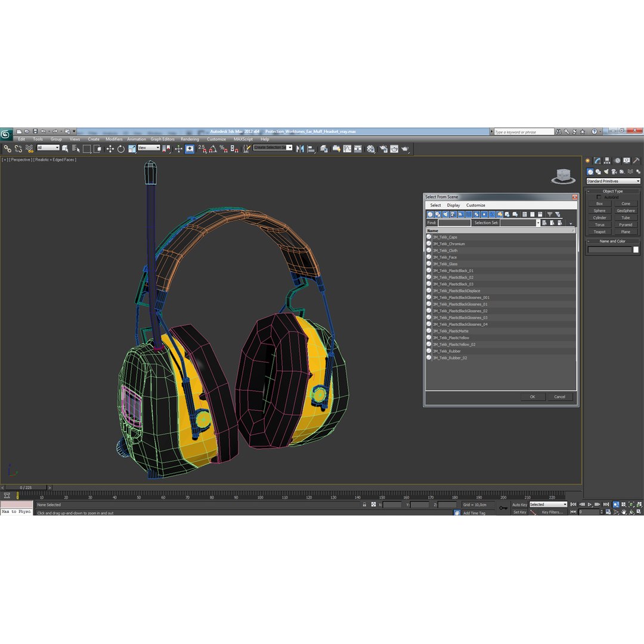Toggle Display Cameras filter in Select From Scene
Viewport: 644px width, 644px height.
click(453, 215)
